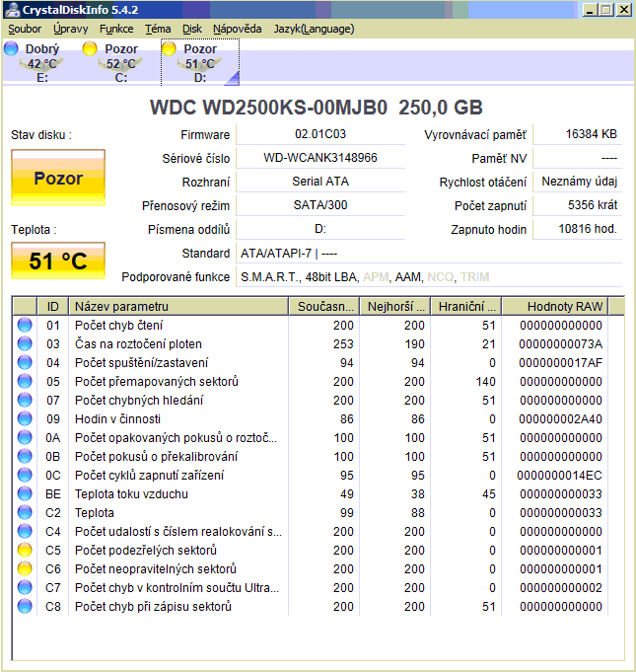The width and height of the screenshot is (636, 672).
Task: Select the Počet neopravitelných sektorů row
Action: coord(311,568)
